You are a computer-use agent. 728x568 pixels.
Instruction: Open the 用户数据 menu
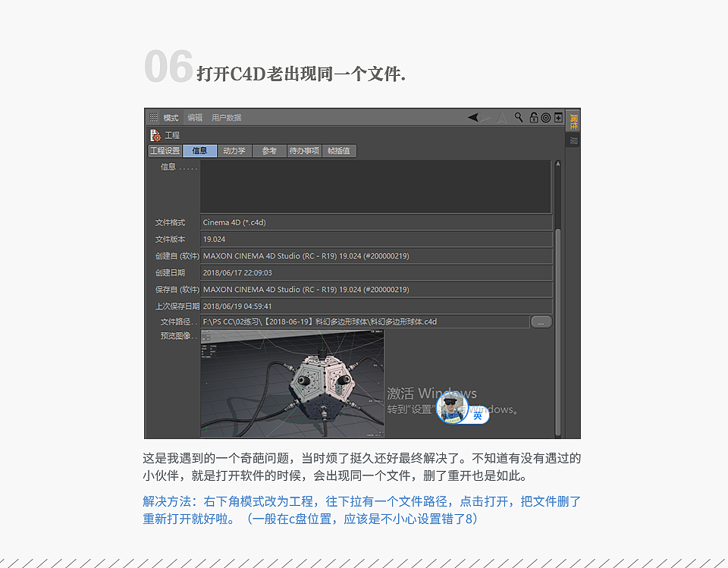coord(227,118)
